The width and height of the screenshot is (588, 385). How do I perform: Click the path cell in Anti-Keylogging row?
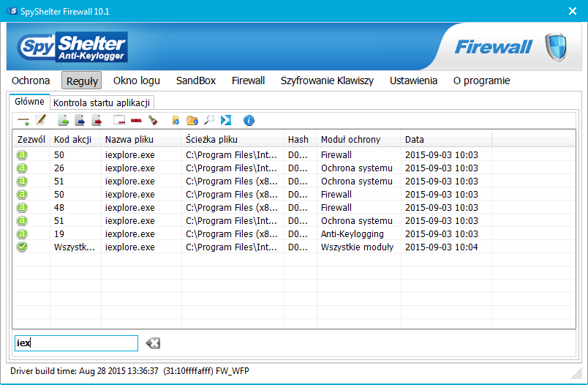tap(232, 233)
